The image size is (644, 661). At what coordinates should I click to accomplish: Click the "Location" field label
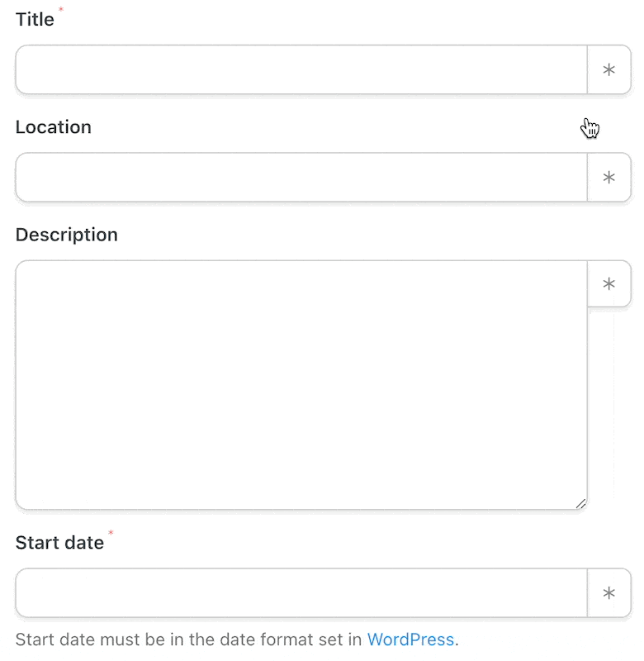click(54, 127)
